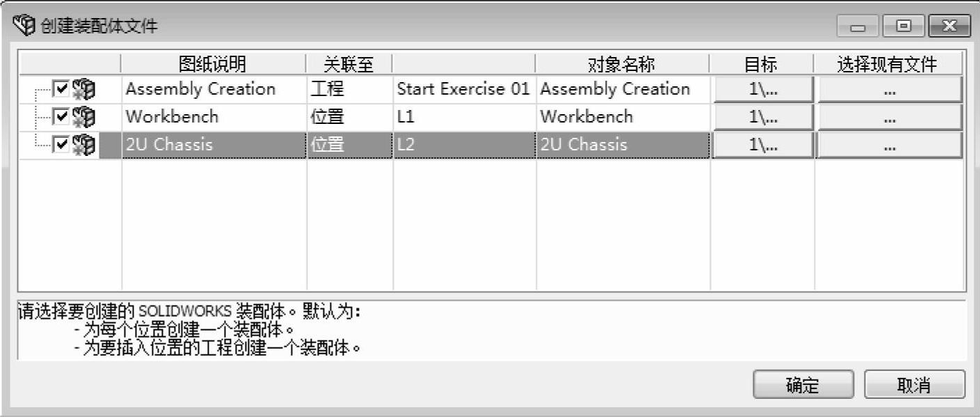Open target path button for Workbench
The height and width of the screenshot is (417, 980).
[762, 118]
